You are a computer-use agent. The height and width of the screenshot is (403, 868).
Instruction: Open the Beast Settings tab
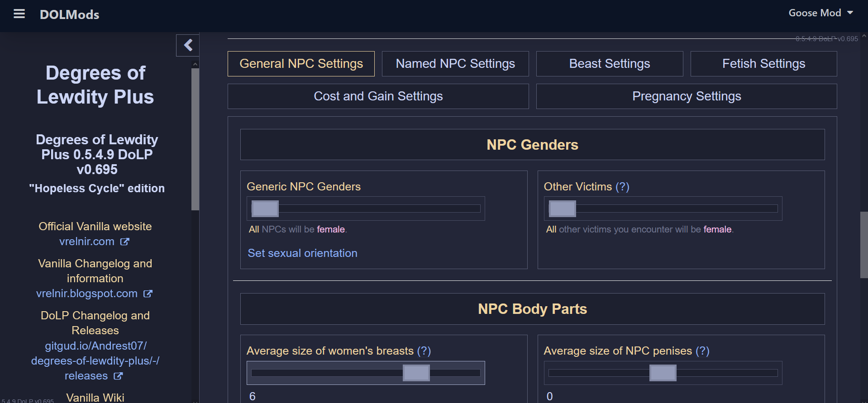610,64
